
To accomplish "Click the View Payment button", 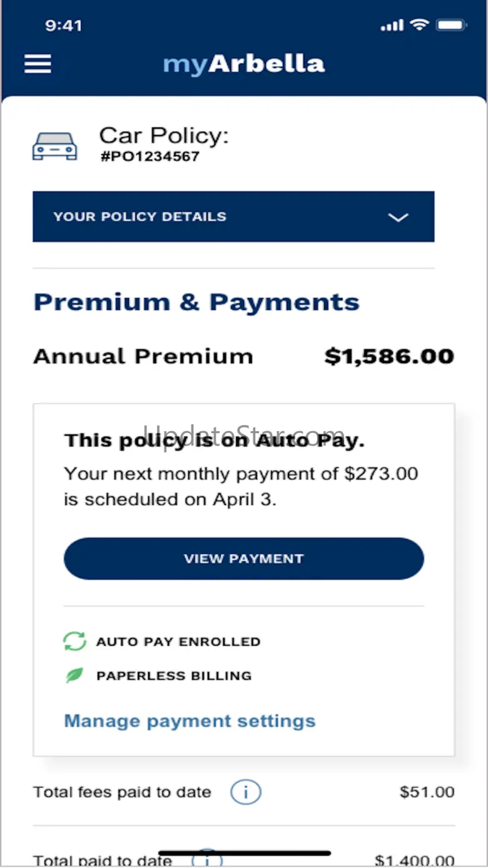I will point(243,558).
